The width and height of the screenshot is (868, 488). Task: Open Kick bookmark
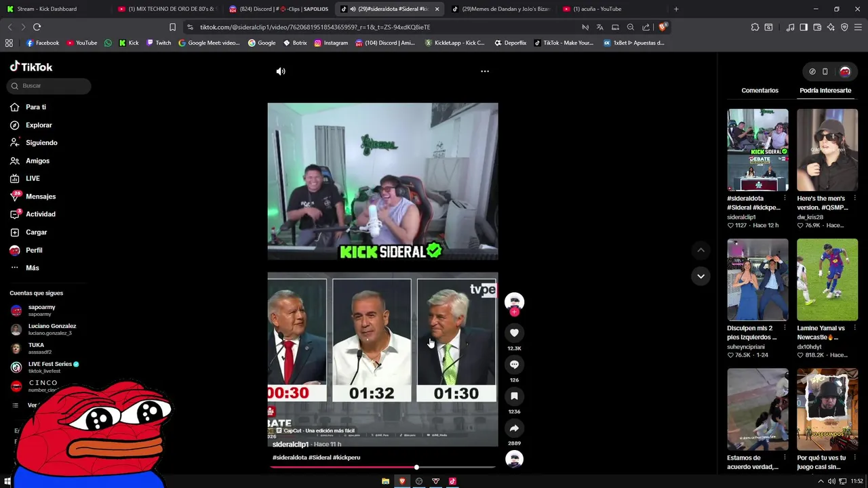coord(129,43)
